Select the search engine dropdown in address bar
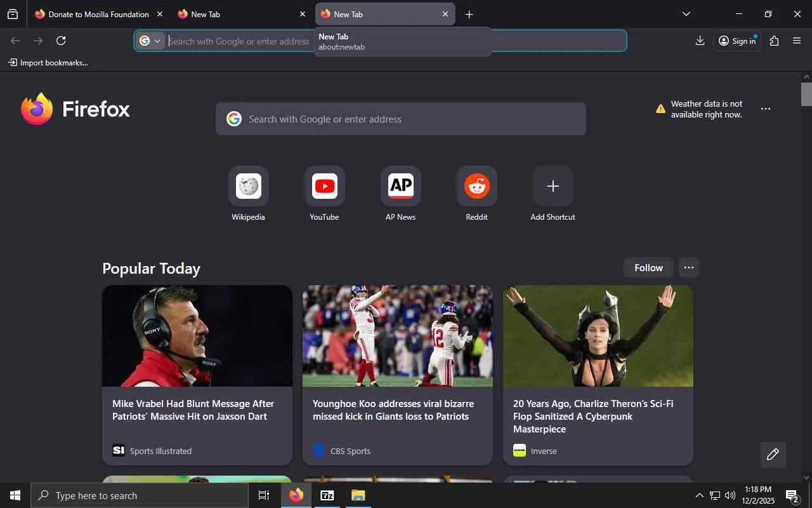The height and width of the screenshot is (508, 812). tap(150, 41)
